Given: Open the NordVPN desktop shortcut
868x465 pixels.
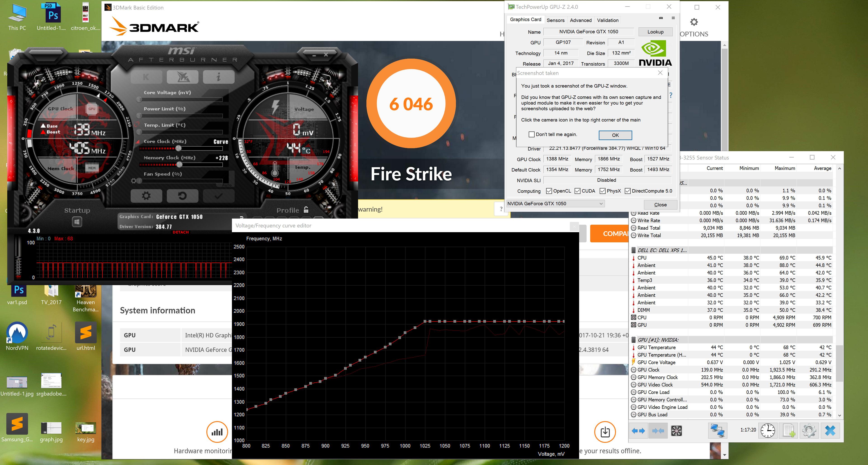Looking at the screenshot, I should pos(17,336).
